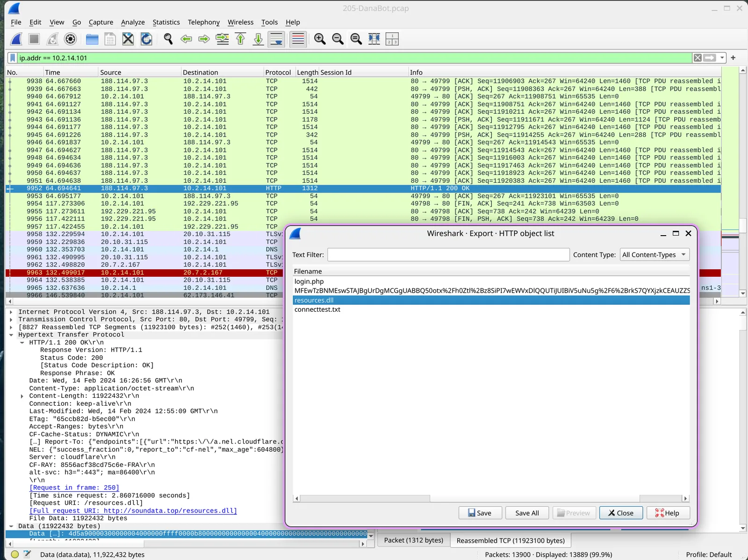Viewport: 748px width, 560px height.
Task: Open the display filter history dropdown
Action: (722, 58)
